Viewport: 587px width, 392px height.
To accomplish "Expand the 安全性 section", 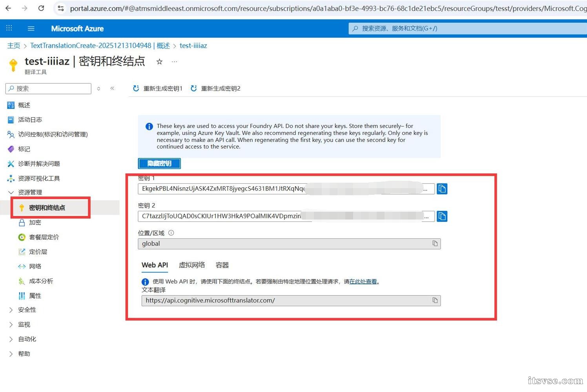I will click(27, 310).
